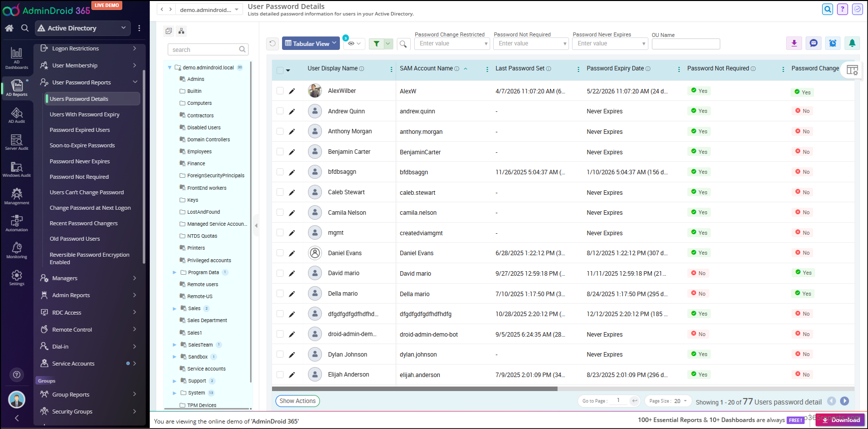868x429 pixels.
Task: Go to next page arrow
Action: 845,401
